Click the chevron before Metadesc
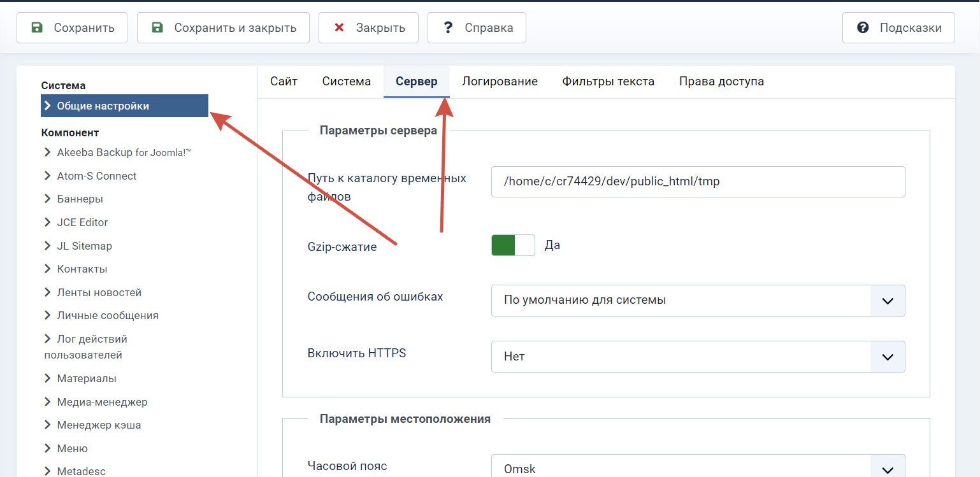 point(48,471)
